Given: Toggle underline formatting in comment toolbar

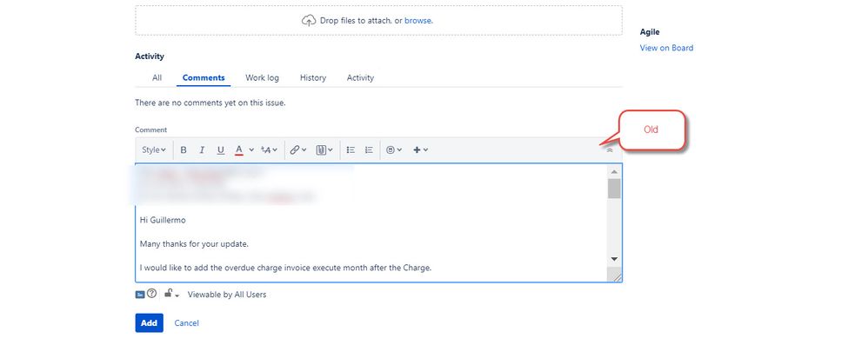Looking at the screenshot, I should pos(220,149).
